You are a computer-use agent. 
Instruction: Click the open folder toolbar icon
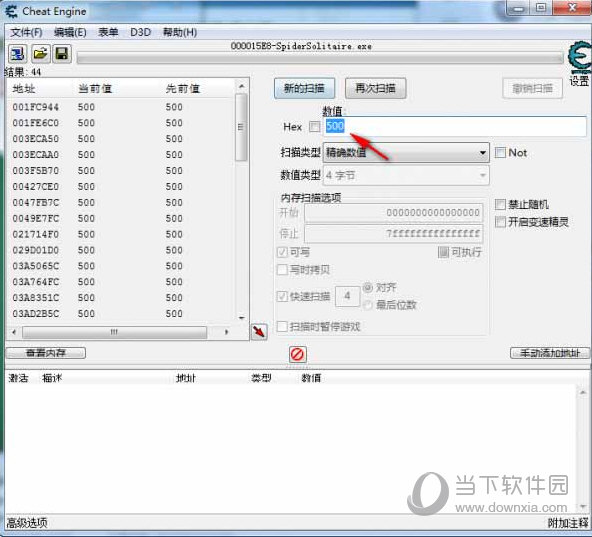point(40,53)
